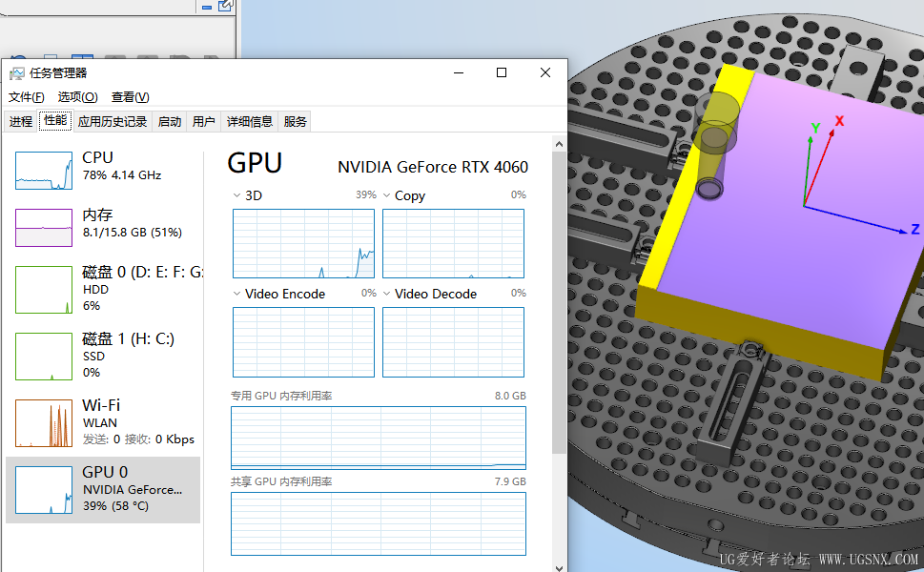This screenshot has width=924, height=572.
Task: Click the 8.0 GB dedicated memory value
Action: click(510, 396)
